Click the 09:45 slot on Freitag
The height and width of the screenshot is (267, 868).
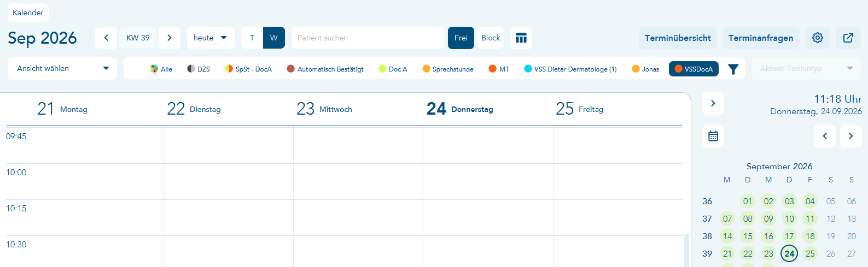coord(618,145)
